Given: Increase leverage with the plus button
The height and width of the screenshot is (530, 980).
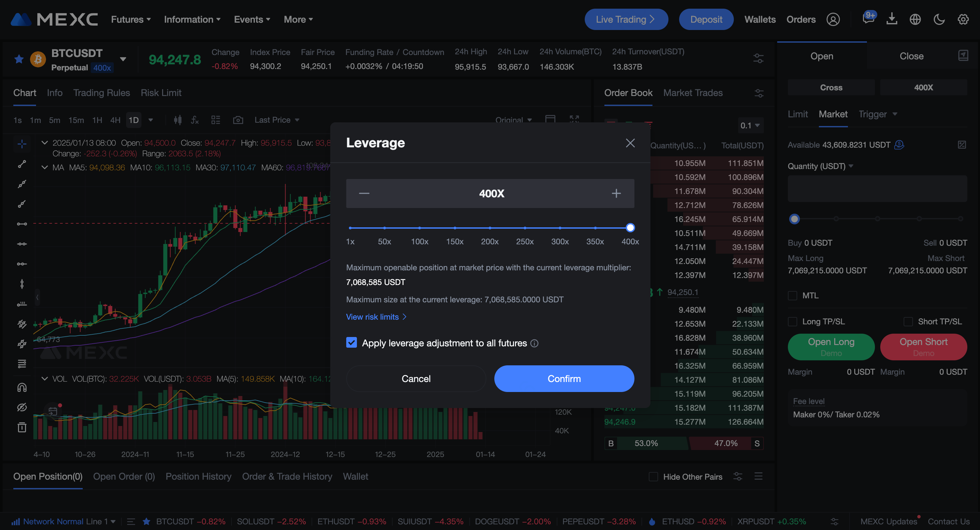Looking at the screenshot, I should click(x=616, y=194).
